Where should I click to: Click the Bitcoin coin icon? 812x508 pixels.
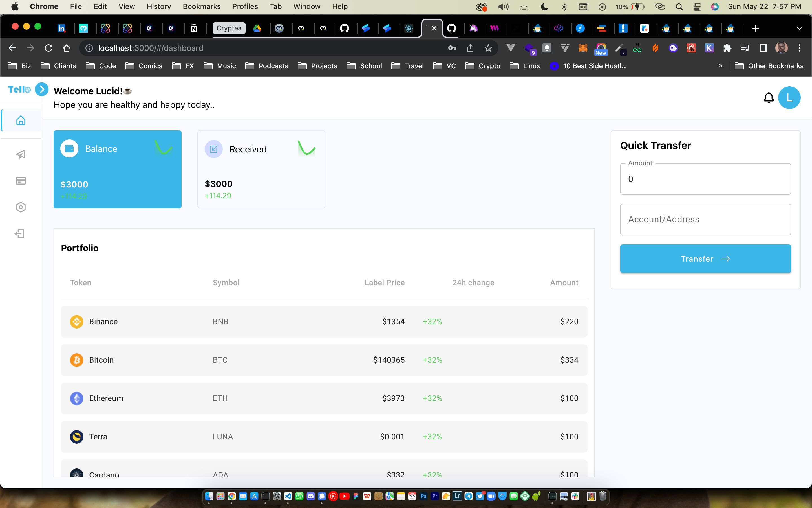point(76,360)
